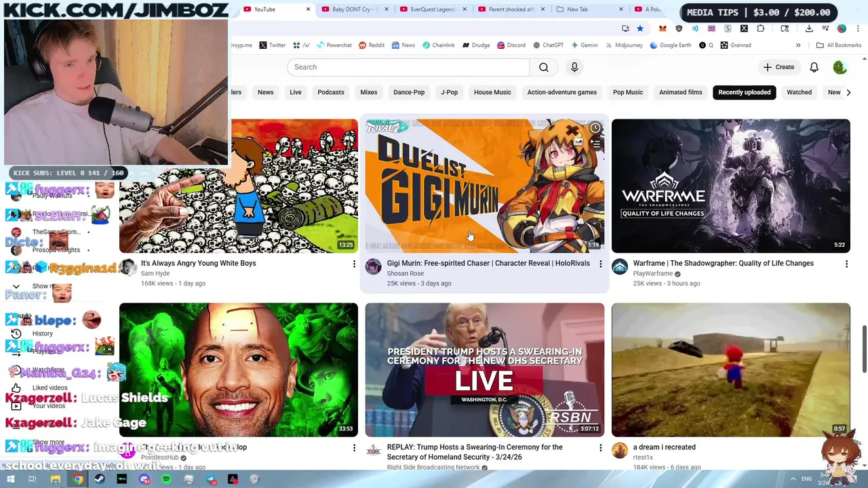868x488 pixels.
Task: Open the ChatGPT bookmark
Action: tap(549, 45)
